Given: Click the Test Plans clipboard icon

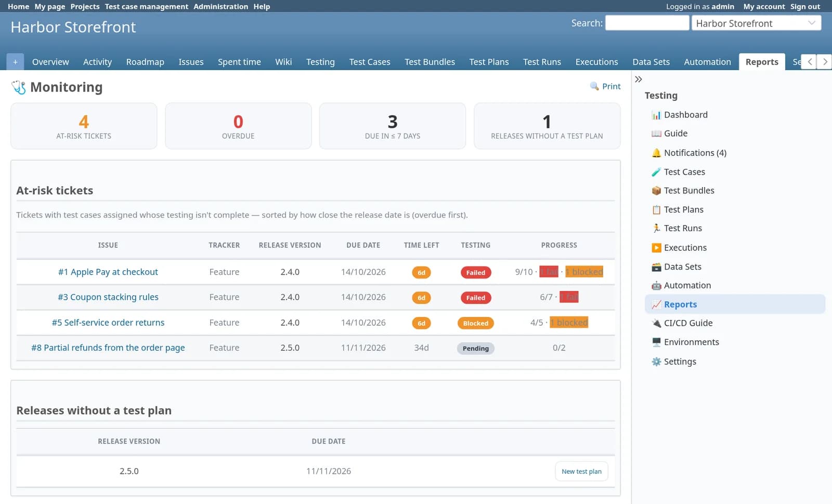Looking at the screenshot, I should (x=656, y=210).
